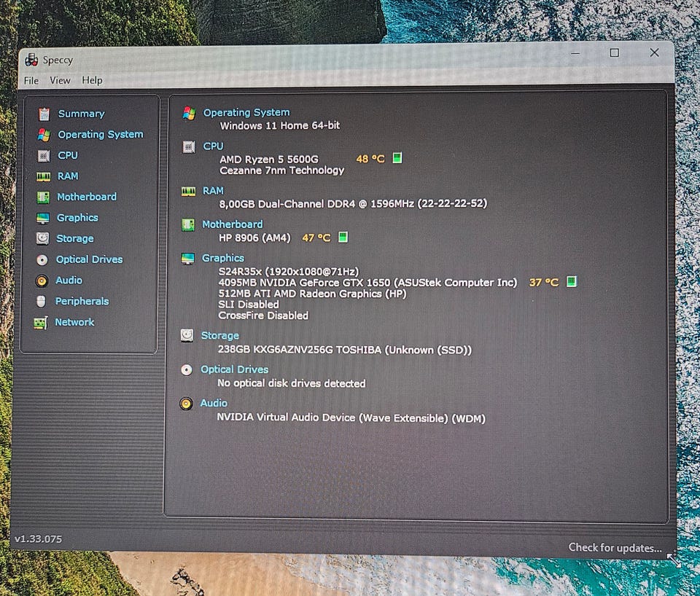The height and width of the screenshot is (596, 700).
Task: Click the AMD Ryzen 5 5600G text
Action: [269, 160]
